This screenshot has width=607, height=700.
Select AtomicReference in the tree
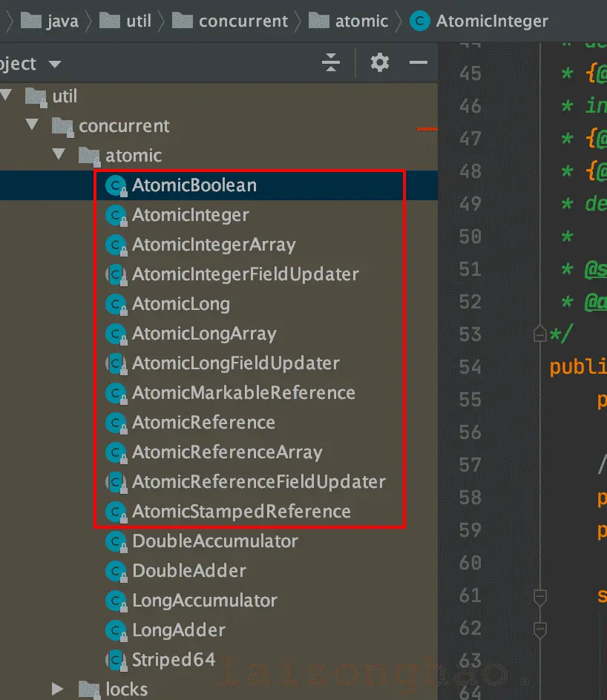(x=203, y=423)
